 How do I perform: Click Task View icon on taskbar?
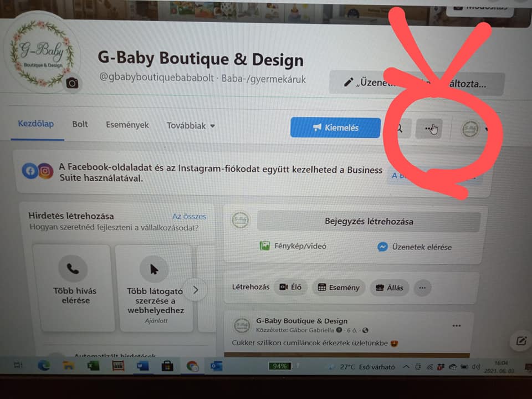pyautogui.click(x=18, y=365)
